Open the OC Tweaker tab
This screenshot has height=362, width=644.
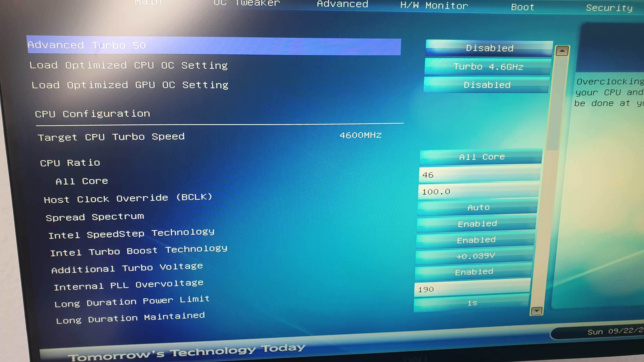(x=247, y=3)
